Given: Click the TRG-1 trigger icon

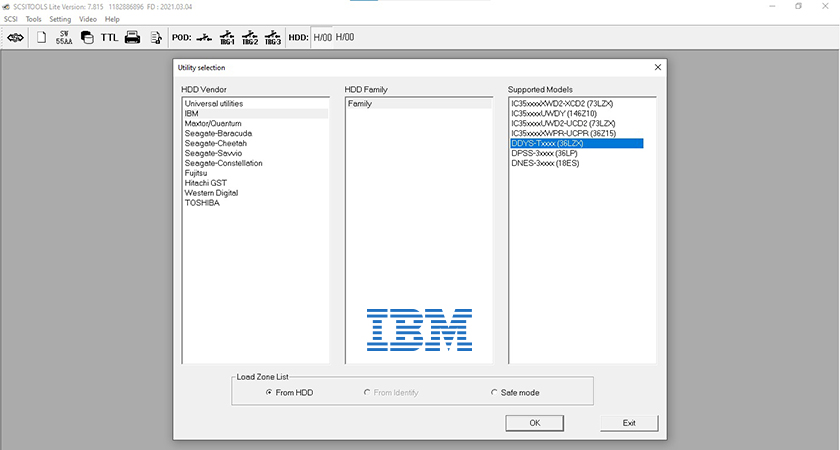Looking at the screenshot, I should [227, 38].
